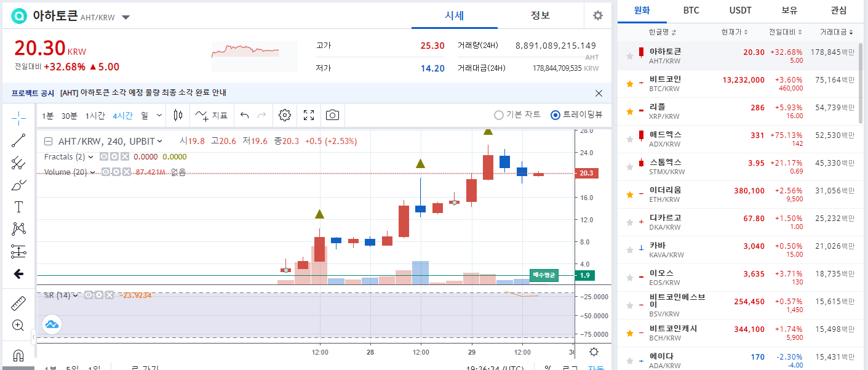
Task: Choose the 30분 timeframe
Action: [x=70, y=115]
